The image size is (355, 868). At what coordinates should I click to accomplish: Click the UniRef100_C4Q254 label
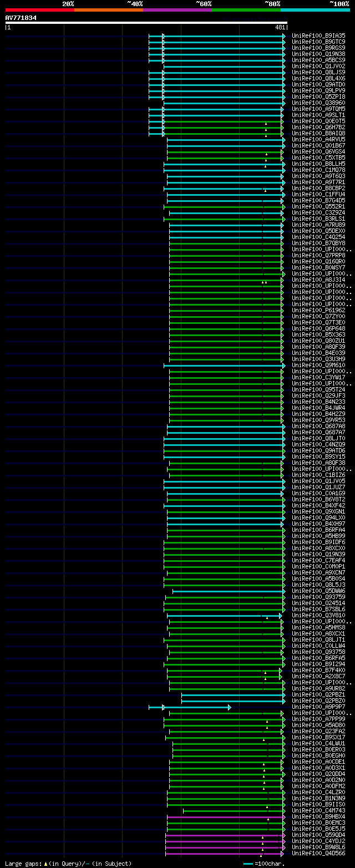click(318, 237)
